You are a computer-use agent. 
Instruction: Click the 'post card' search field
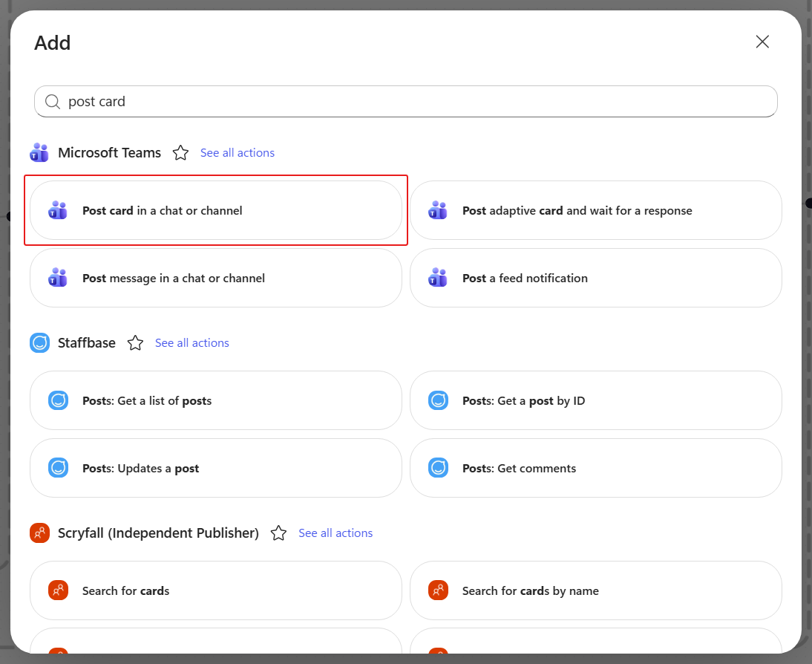click(405, 102)
